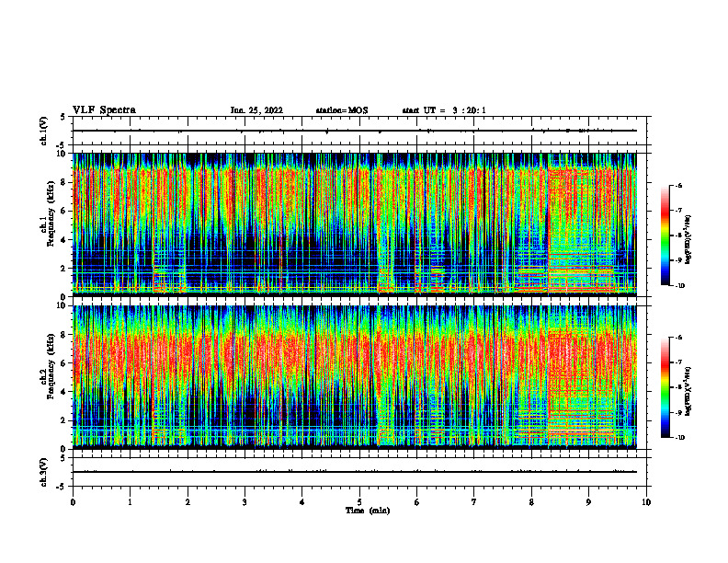Click the time axis tick label "1"
This screenshot has height=563, width=728.
tap(130, 502)
